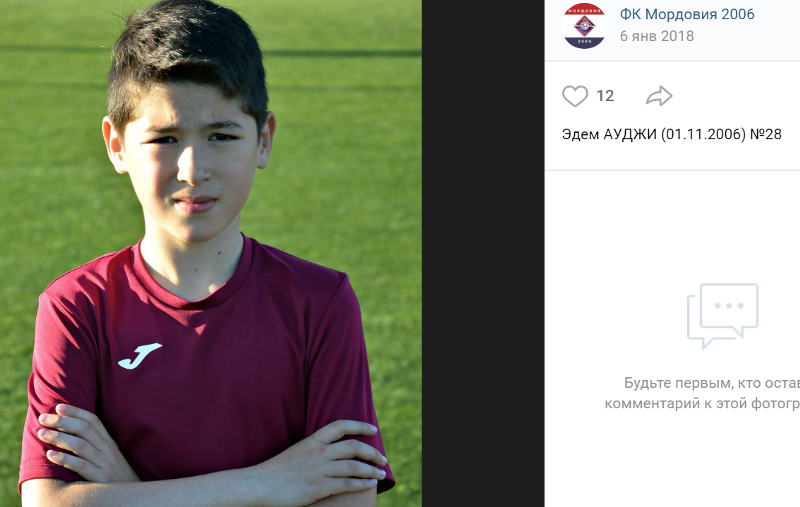The width and height of the screenshot is (800, 507).
Task: Click the number 12 like counter
Action: [605, 96]
